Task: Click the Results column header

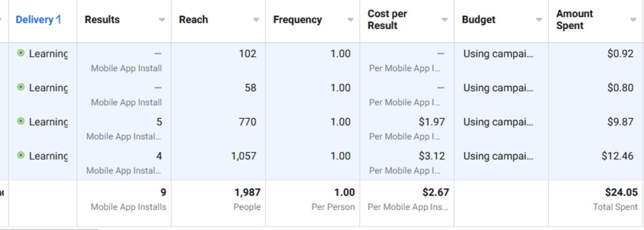Action: [x=102, y=20]
